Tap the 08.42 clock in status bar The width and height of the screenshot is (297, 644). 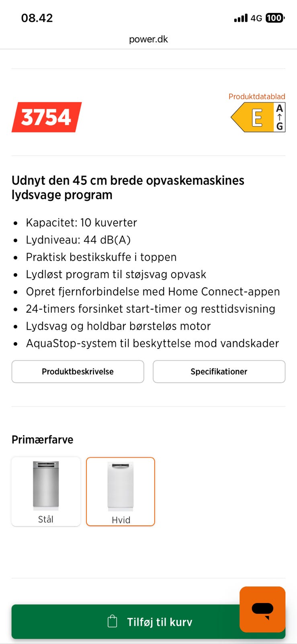tap(37, 18)
